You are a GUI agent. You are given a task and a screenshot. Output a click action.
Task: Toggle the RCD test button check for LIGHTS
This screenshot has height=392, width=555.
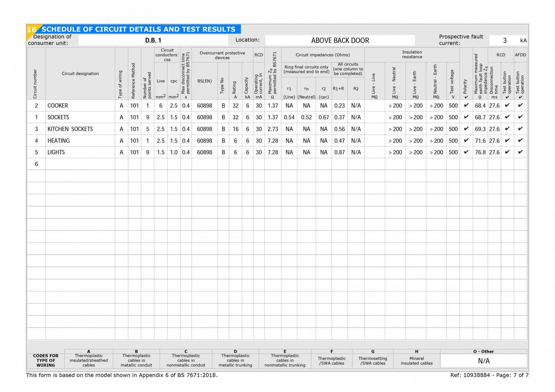pyautogui.click(x=507, y=152)
